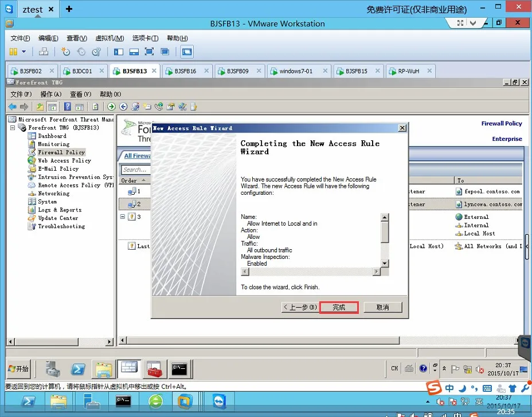This screenshot has height=417, width=532.
Task: Click the console view toolbar button
Action: [187, 52]
